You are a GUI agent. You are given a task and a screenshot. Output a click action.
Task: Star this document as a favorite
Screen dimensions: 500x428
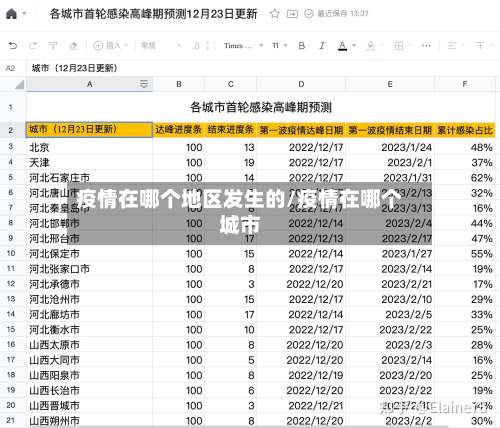[x=274, y=14]
